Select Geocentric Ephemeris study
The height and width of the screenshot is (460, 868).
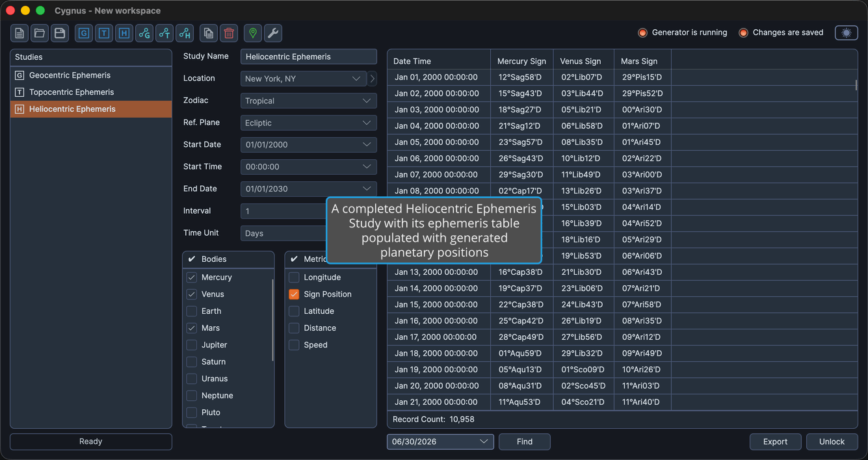tap(91, 75)
